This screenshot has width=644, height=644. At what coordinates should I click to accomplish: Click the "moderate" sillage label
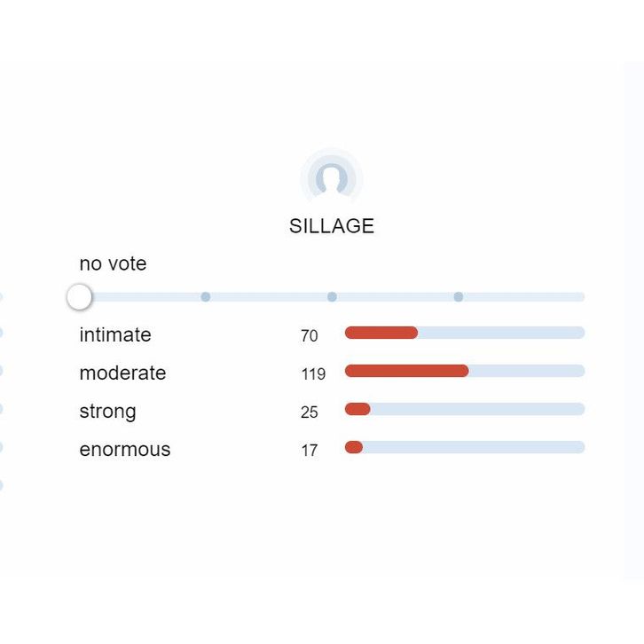click(122, 373)
